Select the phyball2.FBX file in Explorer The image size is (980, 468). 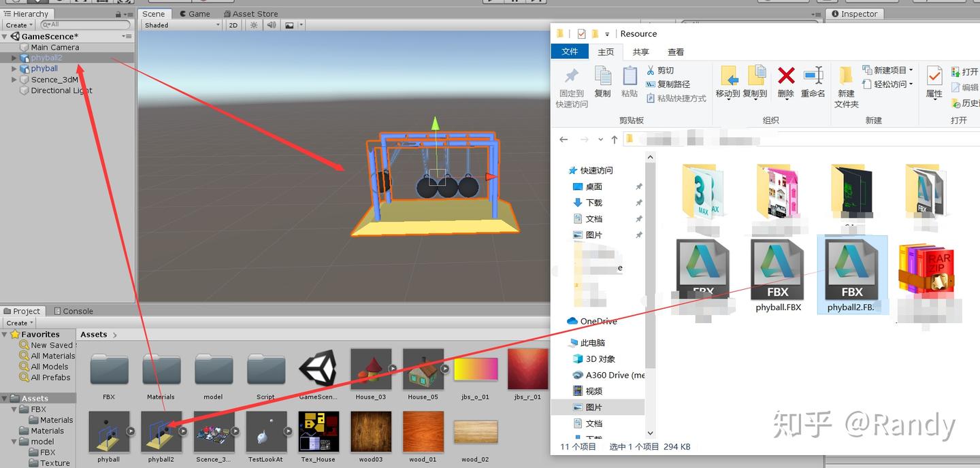point(852,272)
